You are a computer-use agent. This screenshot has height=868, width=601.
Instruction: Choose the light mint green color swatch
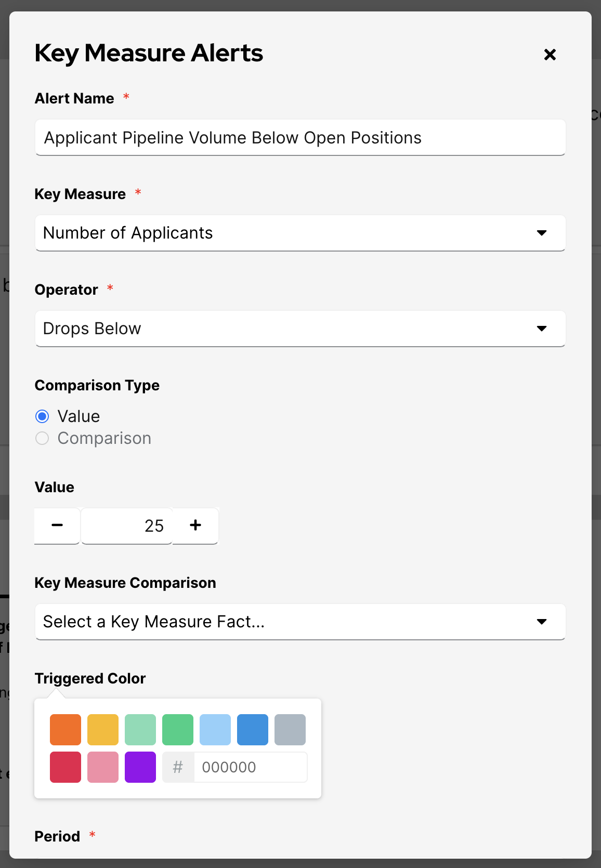click(140, 730)
